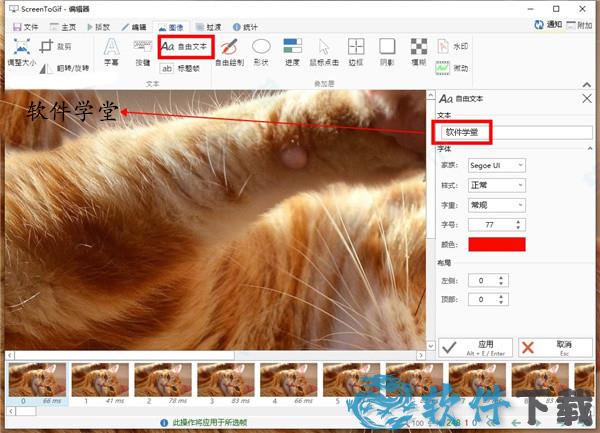
Task: Choose the 自由绘制 free drawing tool
Action: pos(229,51)
